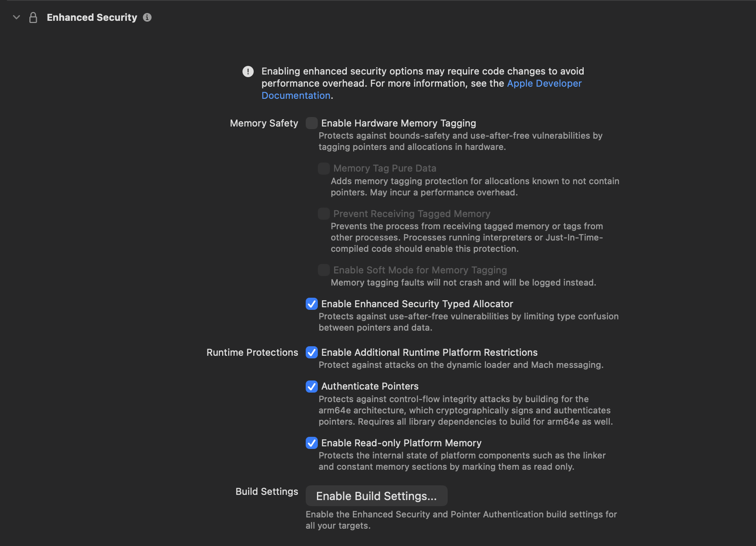Check the Memory Tag Pure Data checkbox
Screen dimensions: 756x546
(324, 168)
